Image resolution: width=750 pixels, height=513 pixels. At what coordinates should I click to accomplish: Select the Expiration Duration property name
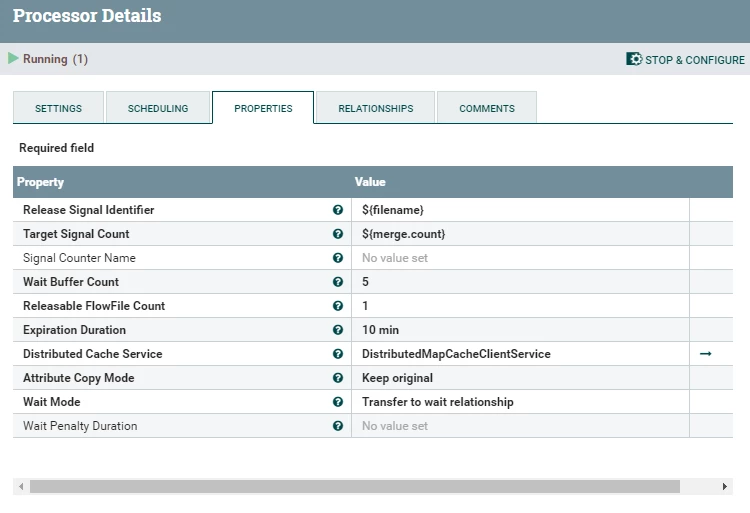click(74, 330)
